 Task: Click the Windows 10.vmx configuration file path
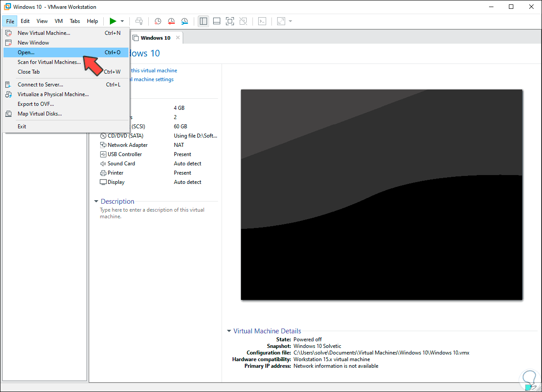pos(381,353)
